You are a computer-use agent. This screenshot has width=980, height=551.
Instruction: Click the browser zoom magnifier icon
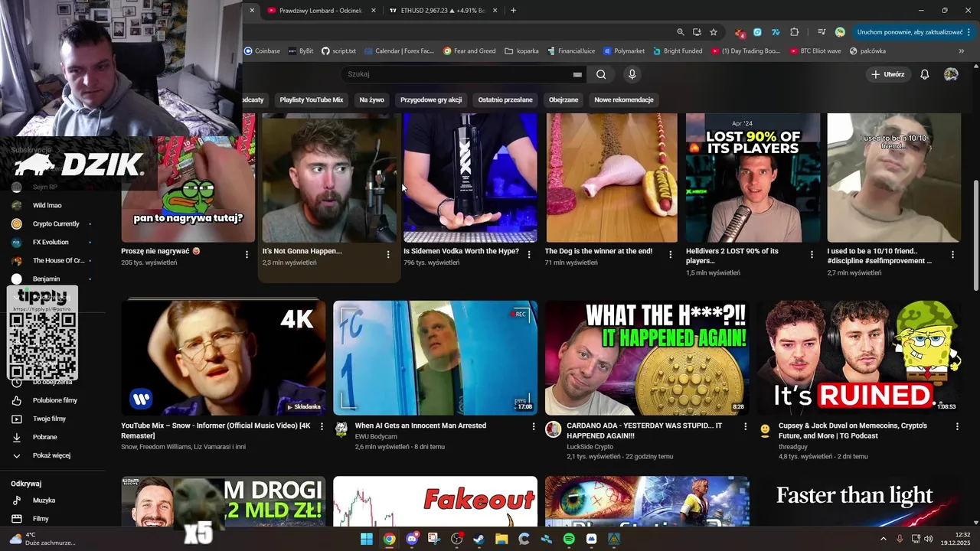tap(680, 32)
